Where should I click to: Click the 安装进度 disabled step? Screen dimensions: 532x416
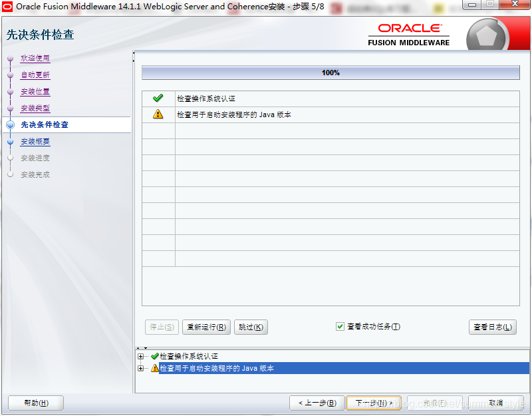click(35, 158)
